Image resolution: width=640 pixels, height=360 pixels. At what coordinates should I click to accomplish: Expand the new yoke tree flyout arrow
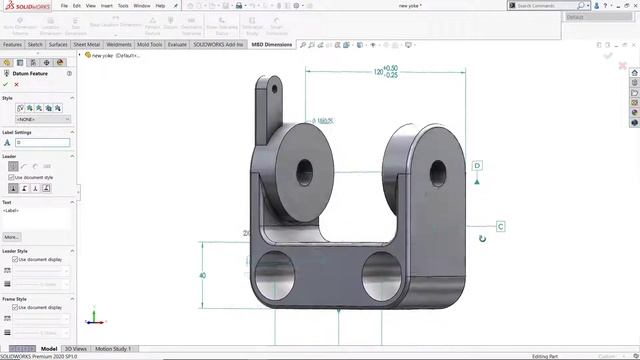pyautogui.click(x=80, y=55)
